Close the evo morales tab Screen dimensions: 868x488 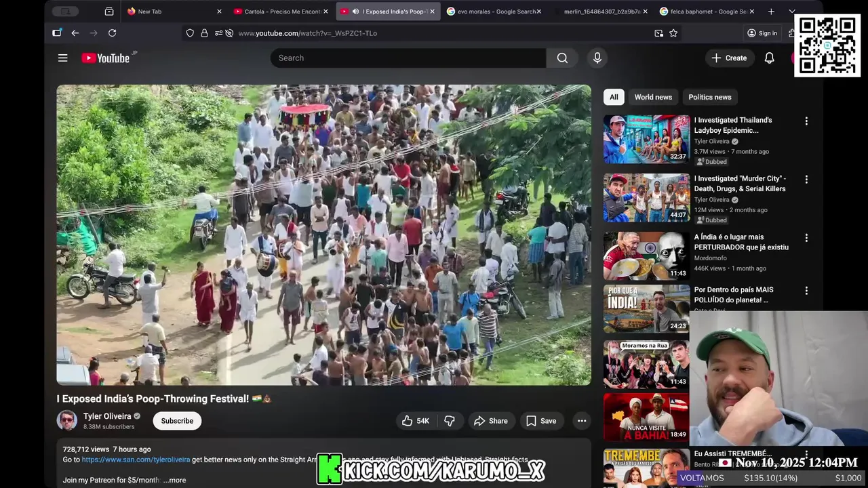coord(539,12)
